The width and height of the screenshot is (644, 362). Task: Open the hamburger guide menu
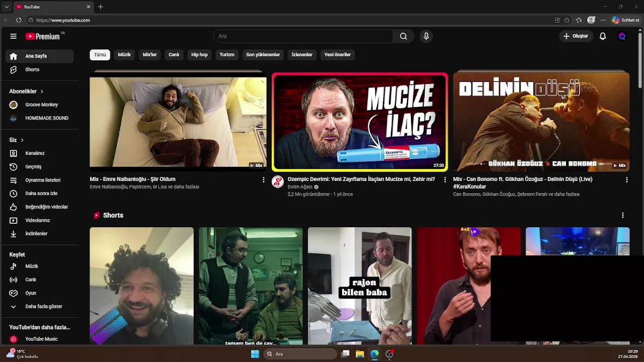pyautogui.click(x=14, y=36)
